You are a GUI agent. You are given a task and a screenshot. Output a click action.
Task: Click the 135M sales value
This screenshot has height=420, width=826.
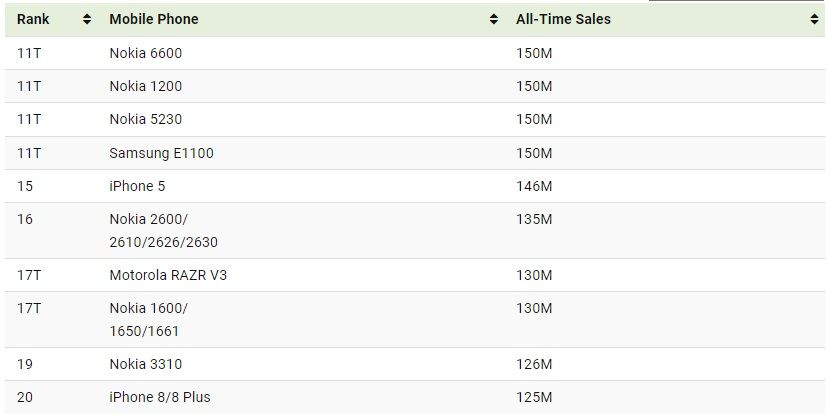[x=534, y=220]
